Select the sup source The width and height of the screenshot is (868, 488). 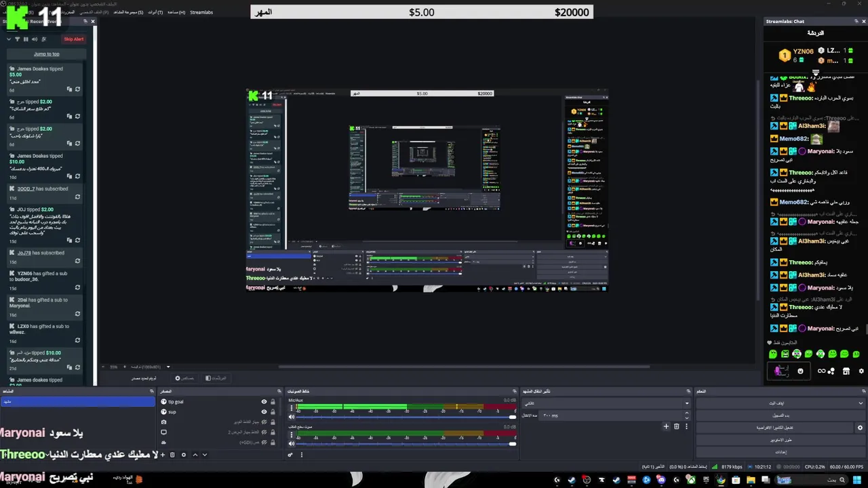[x=172, y=411]
